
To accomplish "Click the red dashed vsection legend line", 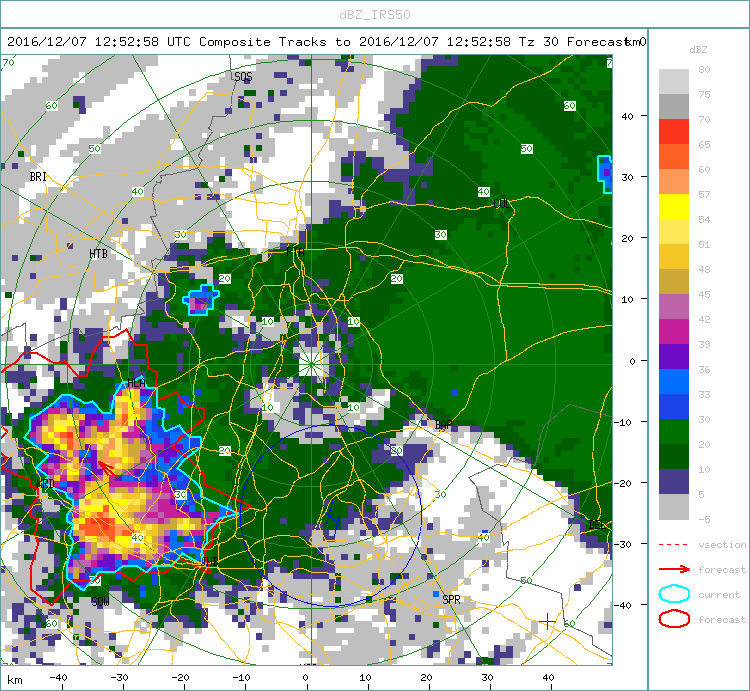I will pos(673,545).
